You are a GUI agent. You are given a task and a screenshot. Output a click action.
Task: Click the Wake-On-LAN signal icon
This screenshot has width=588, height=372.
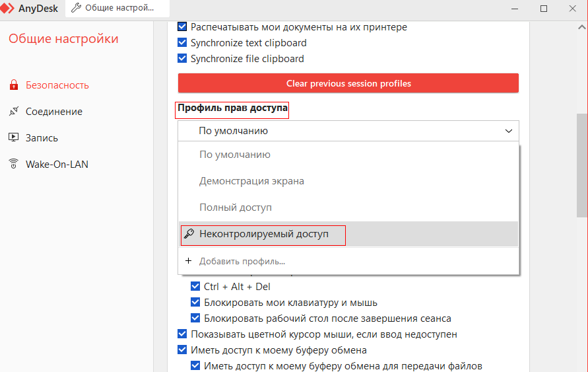(x=13, y=165)
